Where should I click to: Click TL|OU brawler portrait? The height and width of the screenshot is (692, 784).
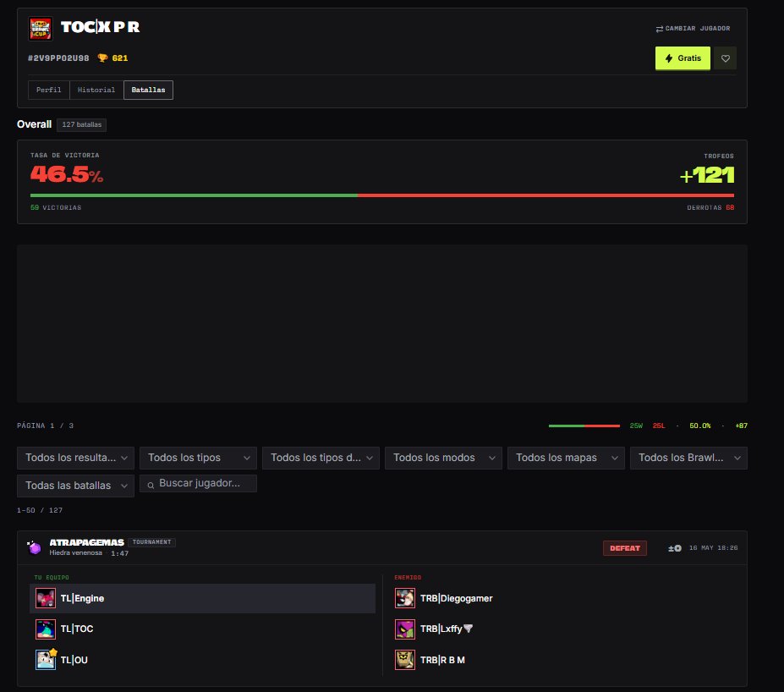[x=46, y=660]
